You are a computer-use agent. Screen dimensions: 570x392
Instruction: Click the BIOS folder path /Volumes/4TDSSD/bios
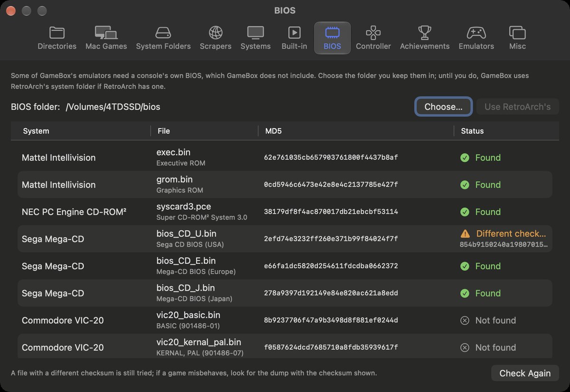point(113,107)
